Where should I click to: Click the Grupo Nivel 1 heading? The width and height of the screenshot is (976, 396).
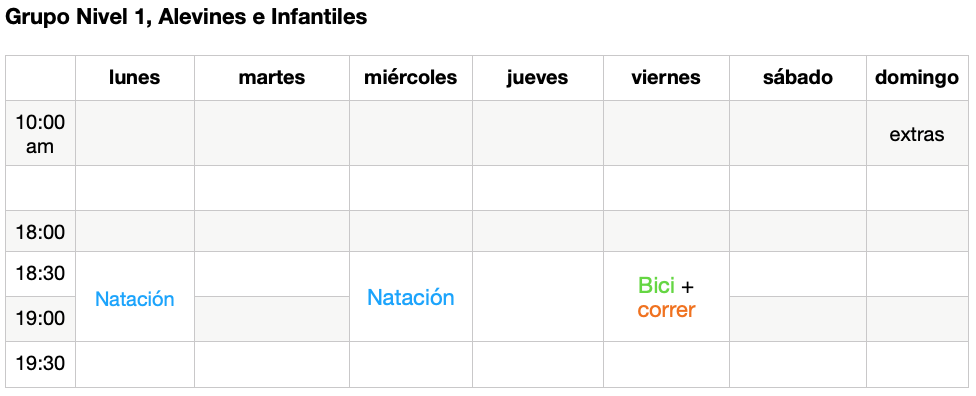point(186,17)
